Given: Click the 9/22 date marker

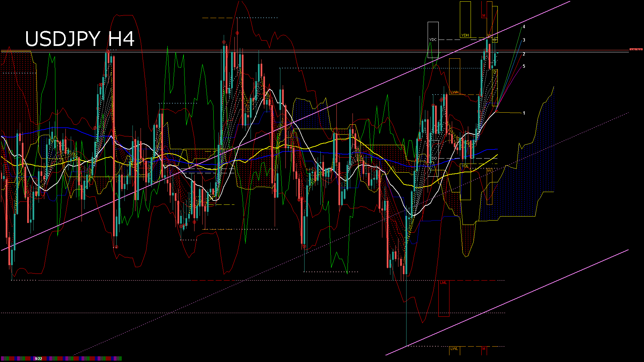Looking at the screenshot, I should [39, 359].
